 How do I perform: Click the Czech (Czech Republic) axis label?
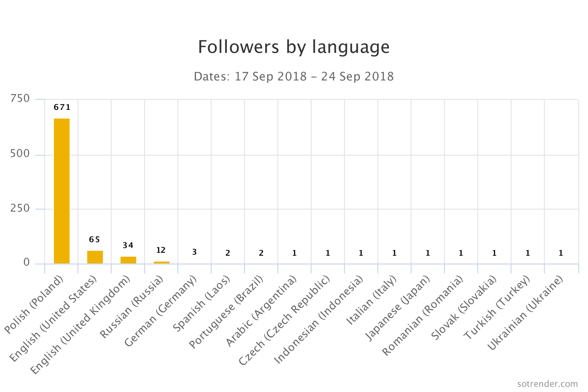coord(284,321)
